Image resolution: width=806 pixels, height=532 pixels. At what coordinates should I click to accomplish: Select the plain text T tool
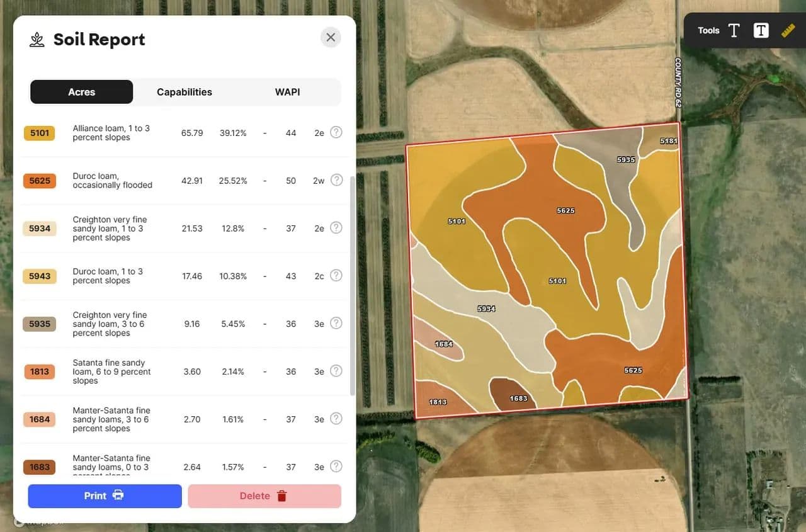pos(734,30)
